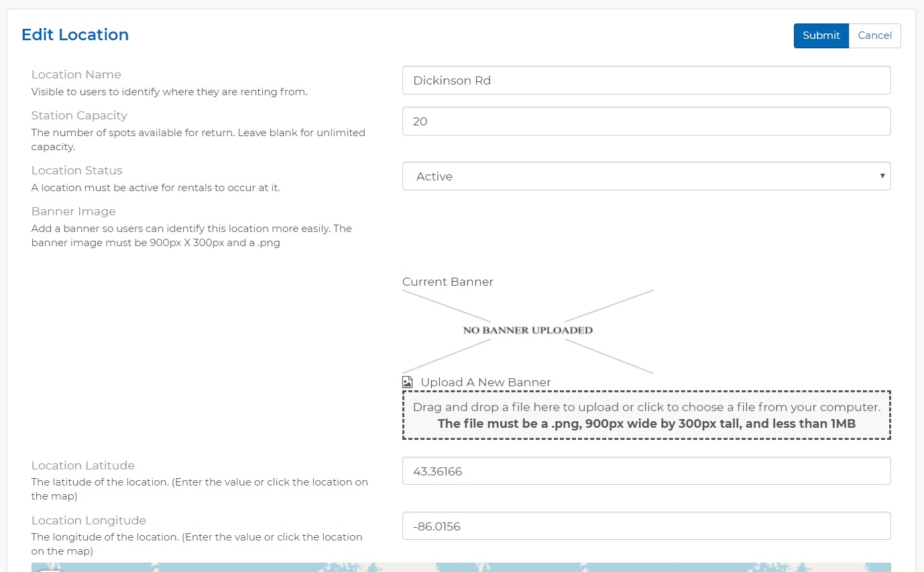Screen dimensions: 924x572
Task: Edit the Station Capacity field
Action: 646,121
